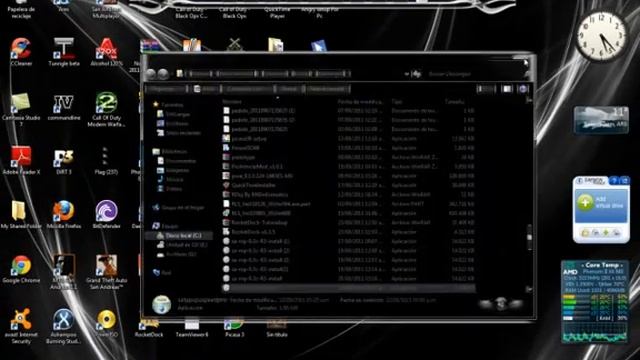
Task: Select Grand Theft Auto San Andreas icon
Action: pyautogui.click(x=106, y=272)
